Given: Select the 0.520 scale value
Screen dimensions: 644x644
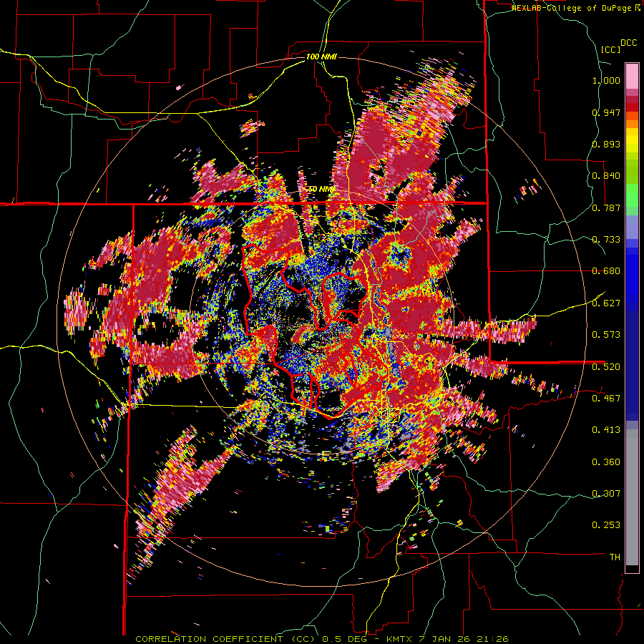Looking at the screenshot, I should pyautogui.click(x=606, y=366).
